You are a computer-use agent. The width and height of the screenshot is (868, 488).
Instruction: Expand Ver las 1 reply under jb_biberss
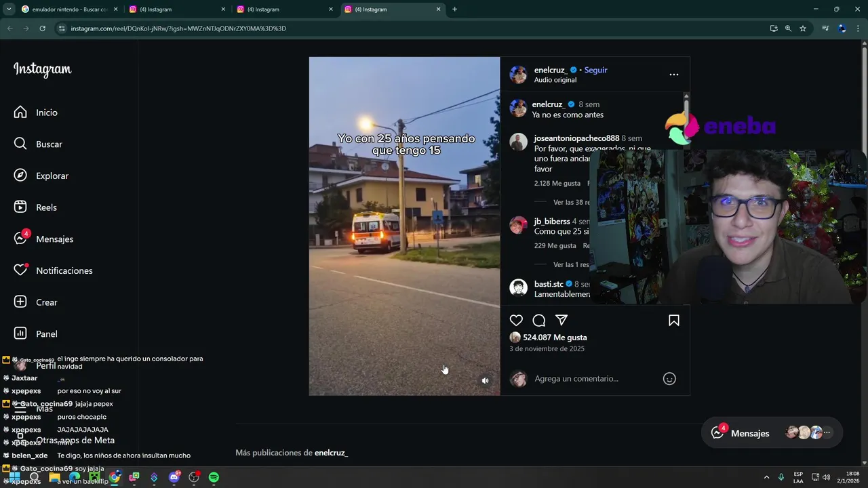[571, 265]
